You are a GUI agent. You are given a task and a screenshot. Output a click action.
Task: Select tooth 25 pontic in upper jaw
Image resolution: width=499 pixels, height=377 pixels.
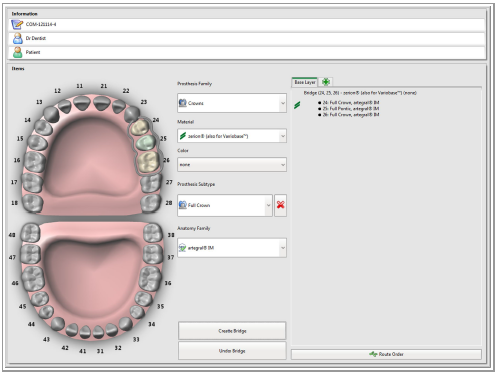tap(146, 143)
